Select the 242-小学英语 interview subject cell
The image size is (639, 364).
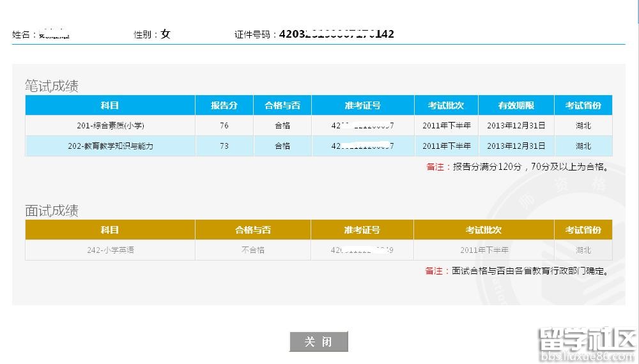pos(110,250)
